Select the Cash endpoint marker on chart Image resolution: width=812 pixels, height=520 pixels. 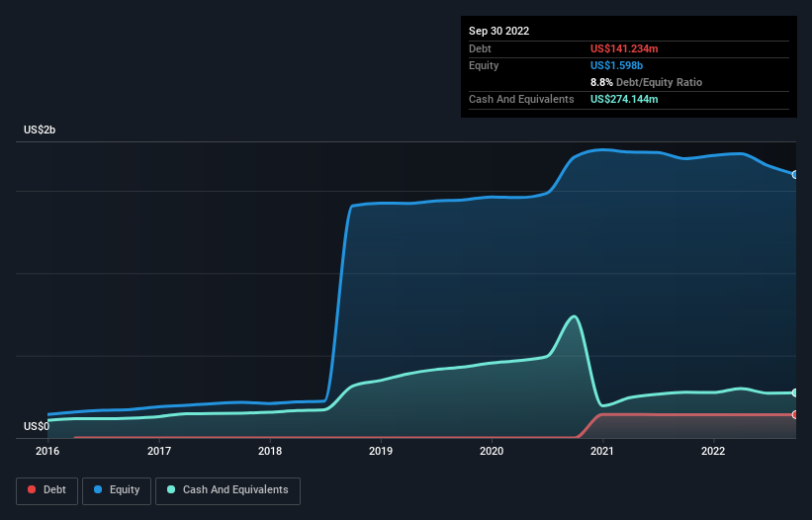click(x=795, y=393)
